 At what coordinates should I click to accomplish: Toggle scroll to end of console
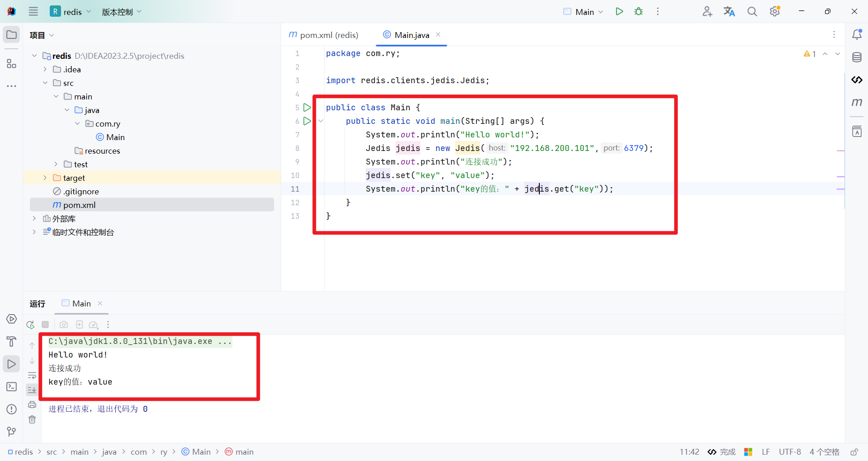tap(32, 390)
